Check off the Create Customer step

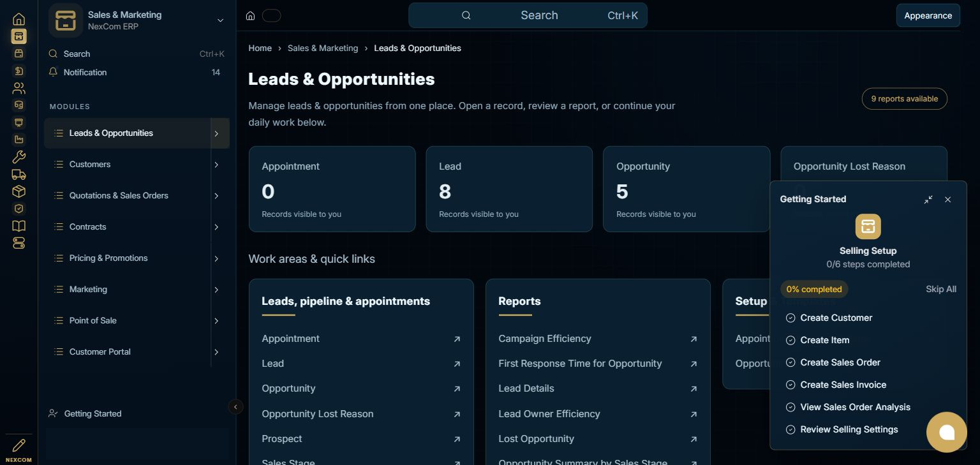click(791, 318)
